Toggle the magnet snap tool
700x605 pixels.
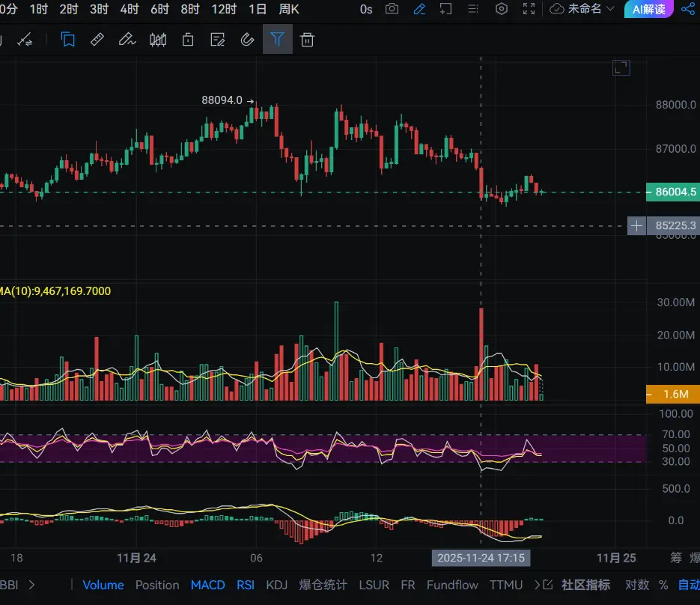pos(247,40)
